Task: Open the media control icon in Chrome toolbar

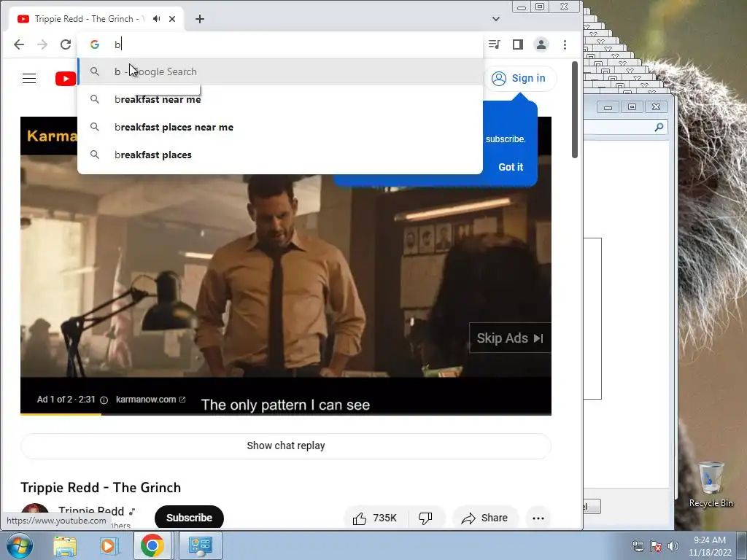Action: coord(495,44)
